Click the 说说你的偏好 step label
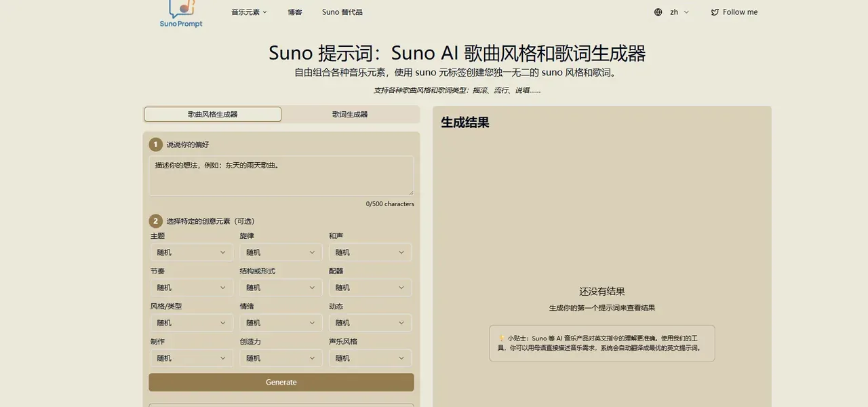The height and width of the screenshot is (407, 868). pos(188,144)
